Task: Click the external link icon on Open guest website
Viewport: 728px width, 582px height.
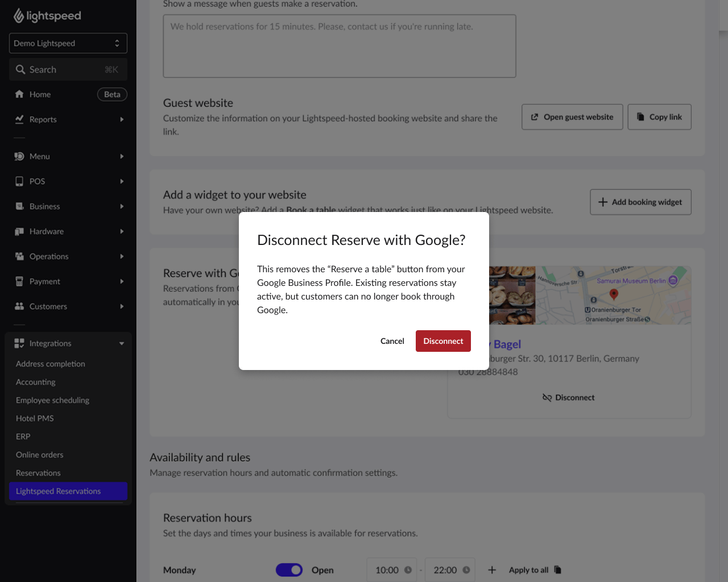Action: [x=535, y=117]
